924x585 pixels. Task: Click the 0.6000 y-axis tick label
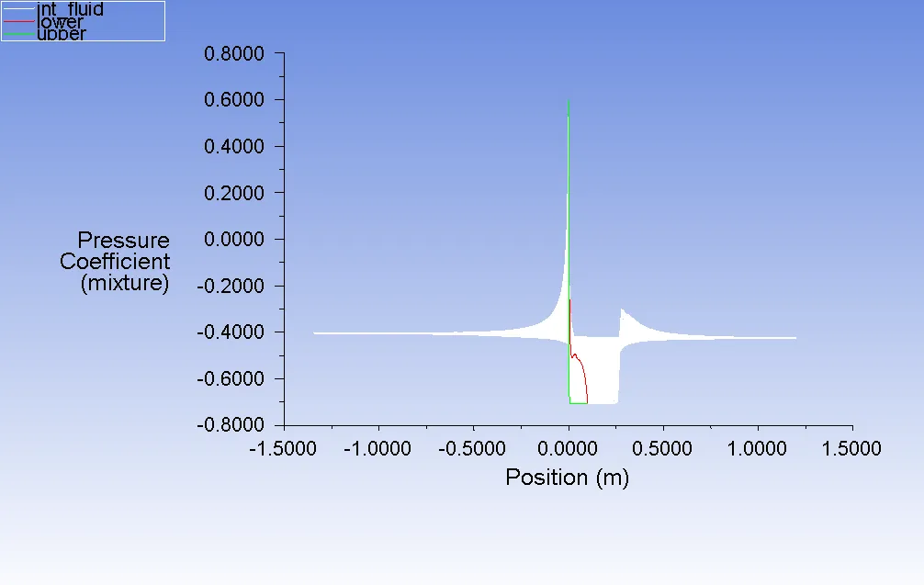233,100
